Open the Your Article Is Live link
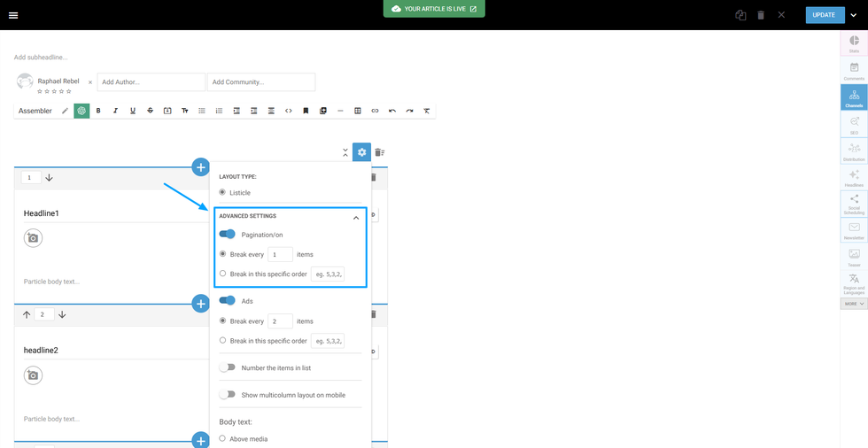The height and width of the screenshot is (448, 868). point(434,9)
